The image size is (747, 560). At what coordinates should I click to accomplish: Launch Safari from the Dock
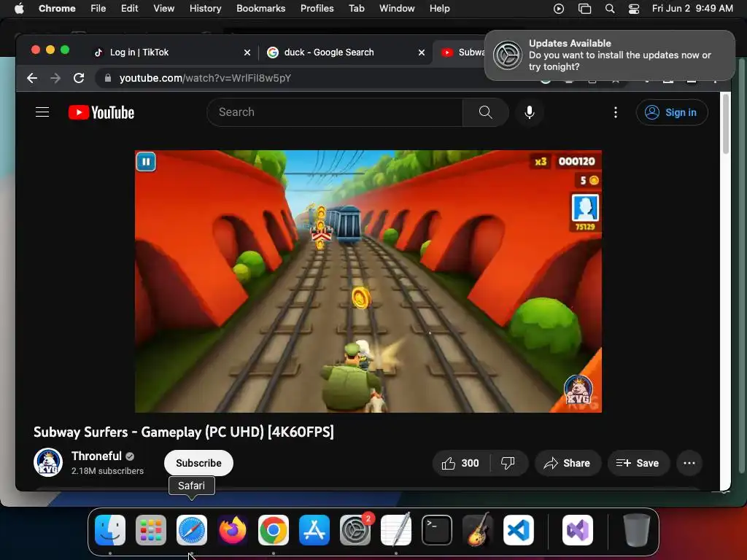pyautogui.click(x=192, y=530)
